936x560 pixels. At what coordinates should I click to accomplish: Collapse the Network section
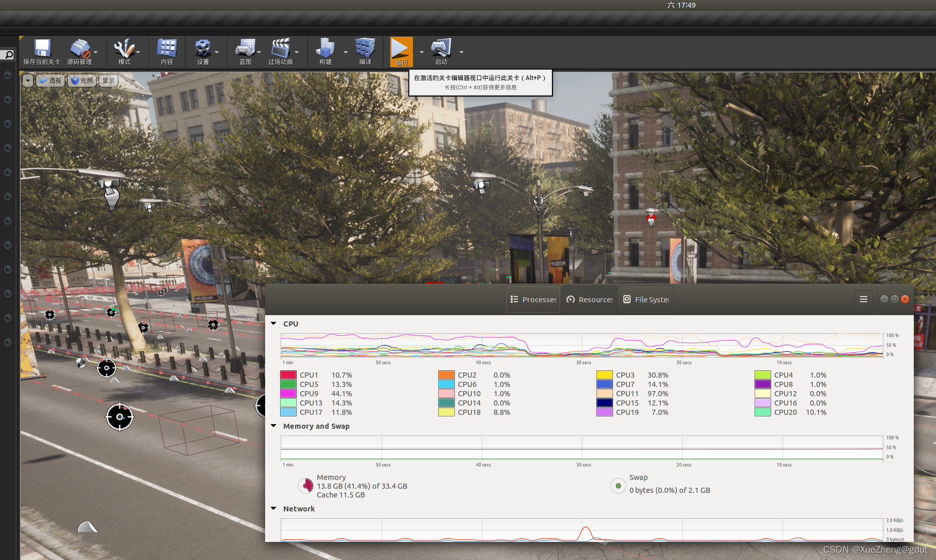(273, 508)
